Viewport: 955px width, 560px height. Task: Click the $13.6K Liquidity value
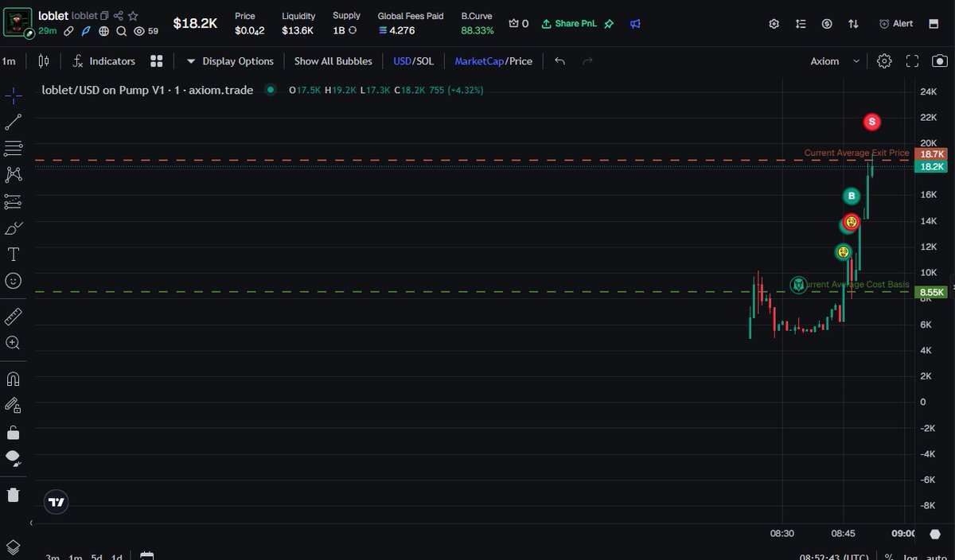pyautogui.click(x=298, y=31)
